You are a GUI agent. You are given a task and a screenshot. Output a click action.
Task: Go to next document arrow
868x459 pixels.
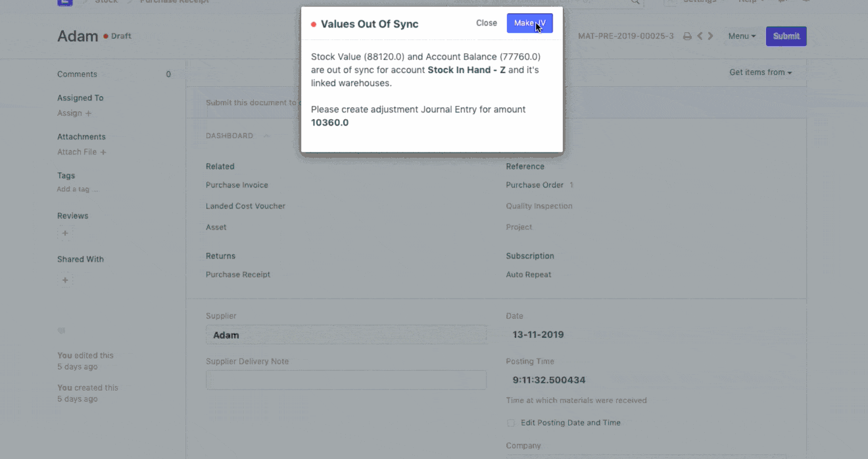pyautogui.click(x=710, y=36)
